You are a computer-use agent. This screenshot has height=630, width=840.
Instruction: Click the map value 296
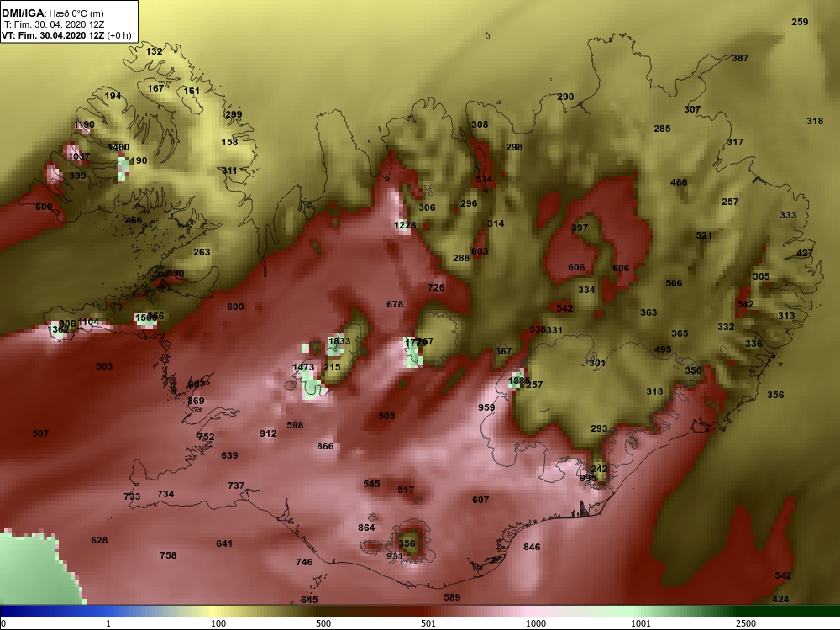click(469, 203)
